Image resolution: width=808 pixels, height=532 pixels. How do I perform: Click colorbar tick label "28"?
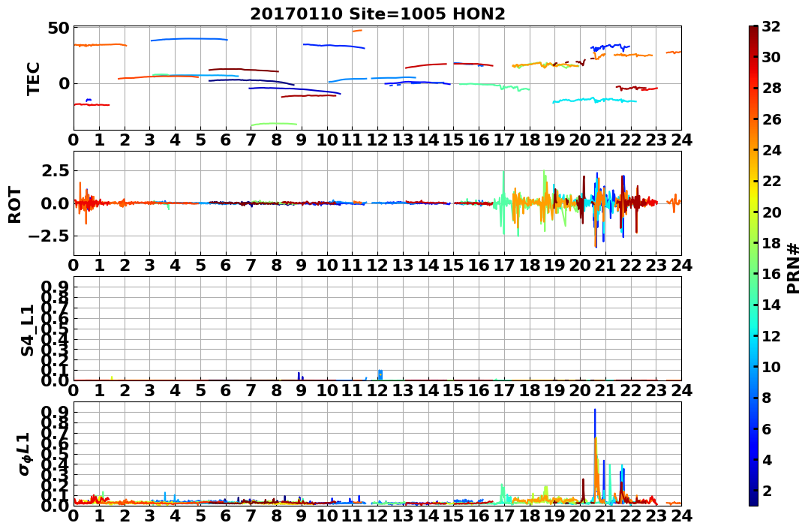[x=772, y=88]
